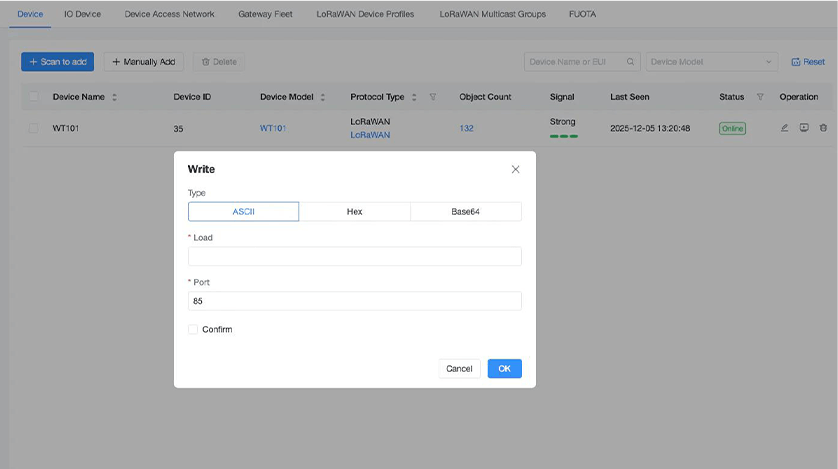
Task: Click the Status column filter icon
Action: coord(760,97)
